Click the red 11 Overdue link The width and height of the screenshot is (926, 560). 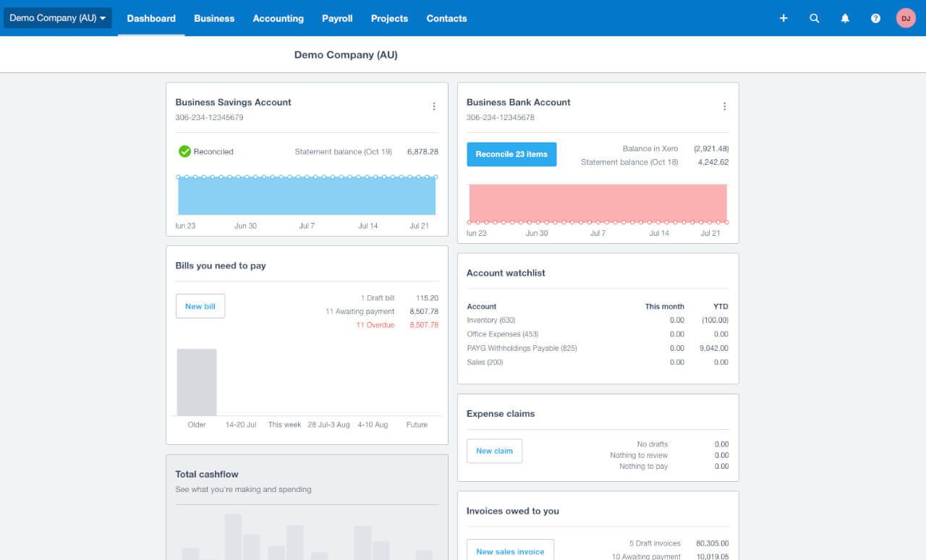pyautogui.click(x=375, y=326)
